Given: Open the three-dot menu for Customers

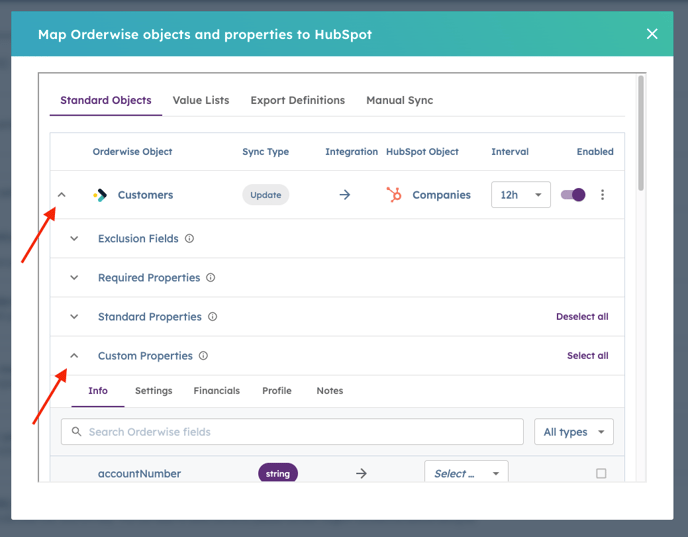Looking at the screenshot, I should 602,194.
